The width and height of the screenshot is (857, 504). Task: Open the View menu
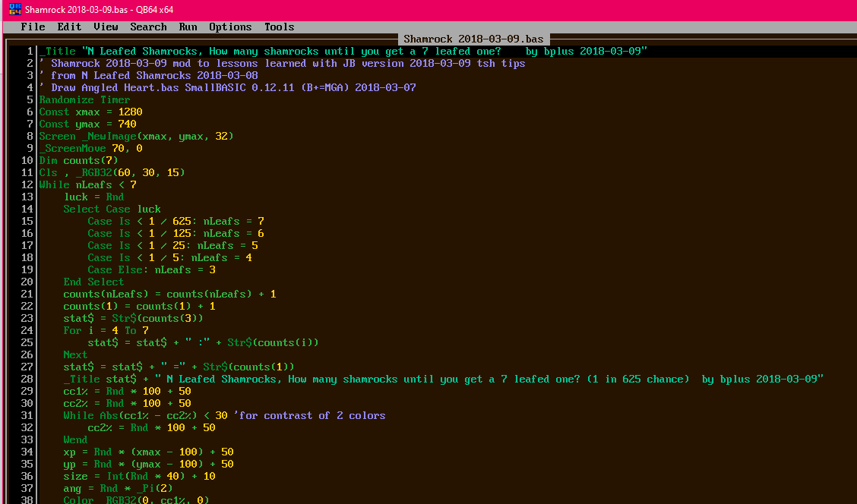click(x=106, y=27)
